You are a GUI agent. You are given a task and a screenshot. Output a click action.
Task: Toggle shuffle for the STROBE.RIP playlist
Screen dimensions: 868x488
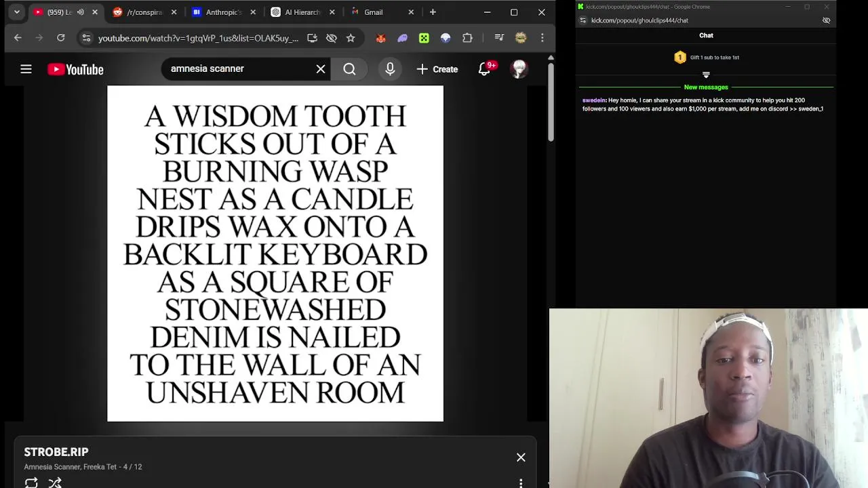[55, 483]
